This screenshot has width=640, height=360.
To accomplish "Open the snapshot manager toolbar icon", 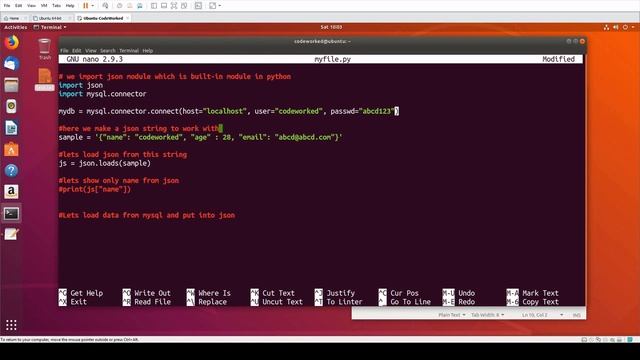I will click(x=140, y=6).
